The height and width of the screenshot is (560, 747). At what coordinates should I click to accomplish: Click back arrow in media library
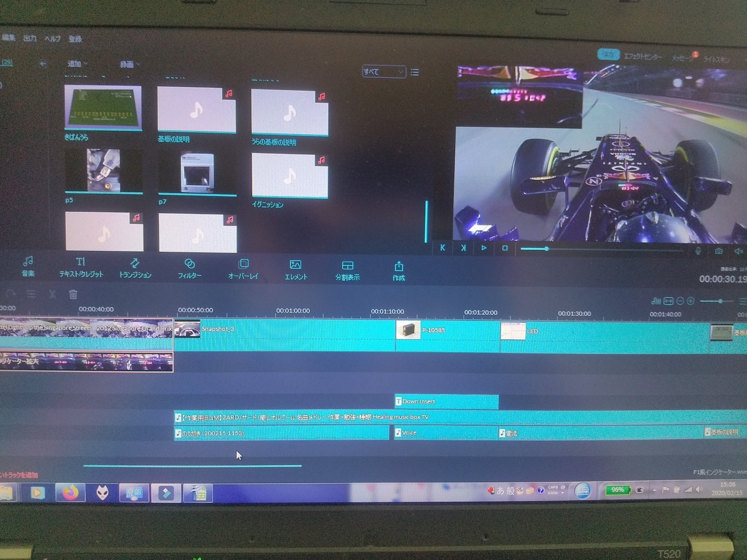coord(43,64)
